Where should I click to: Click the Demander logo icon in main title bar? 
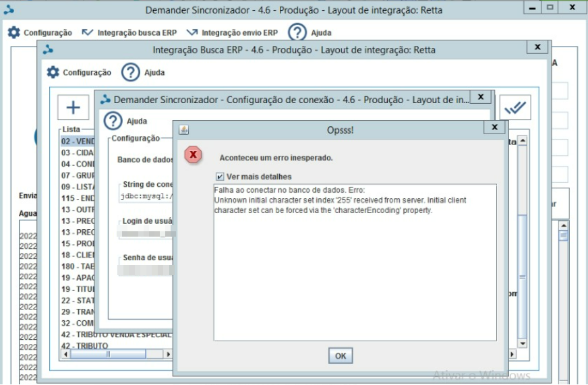tap(9, 9)
